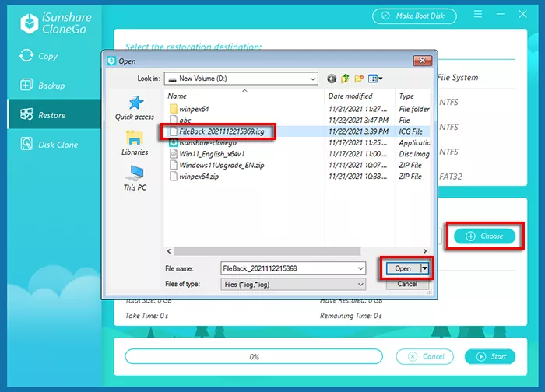The height and width of the screenshot is (392, 545).
Task: Open the Disk Clone section
Action: click(49, 145)
